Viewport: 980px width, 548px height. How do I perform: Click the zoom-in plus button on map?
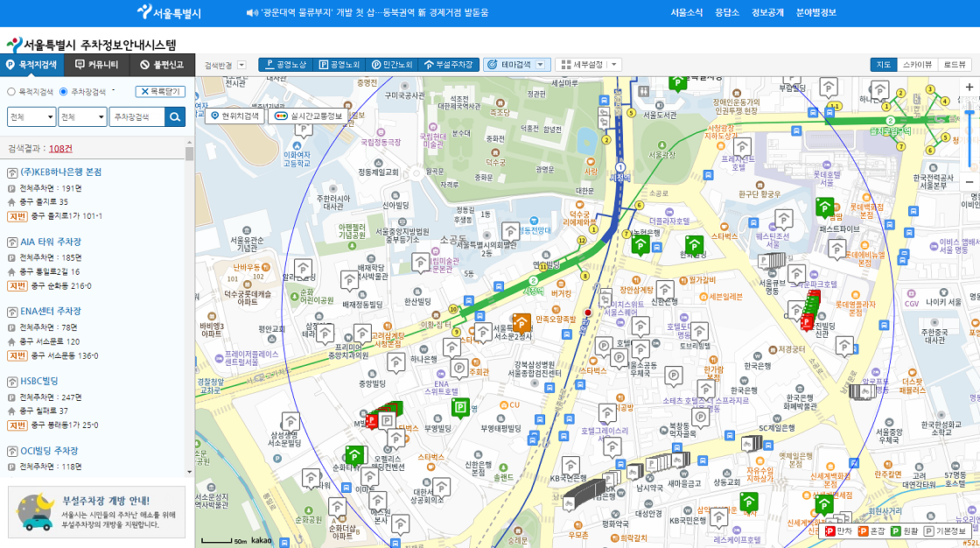point(969,87)
